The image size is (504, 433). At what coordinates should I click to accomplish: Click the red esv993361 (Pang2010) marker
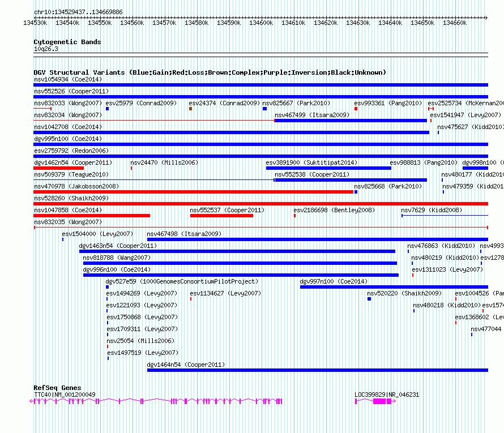356,109
